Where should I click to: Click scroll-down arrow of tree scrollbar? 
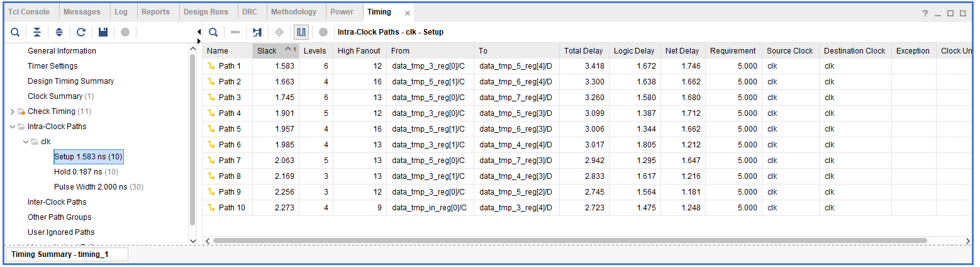193,241
